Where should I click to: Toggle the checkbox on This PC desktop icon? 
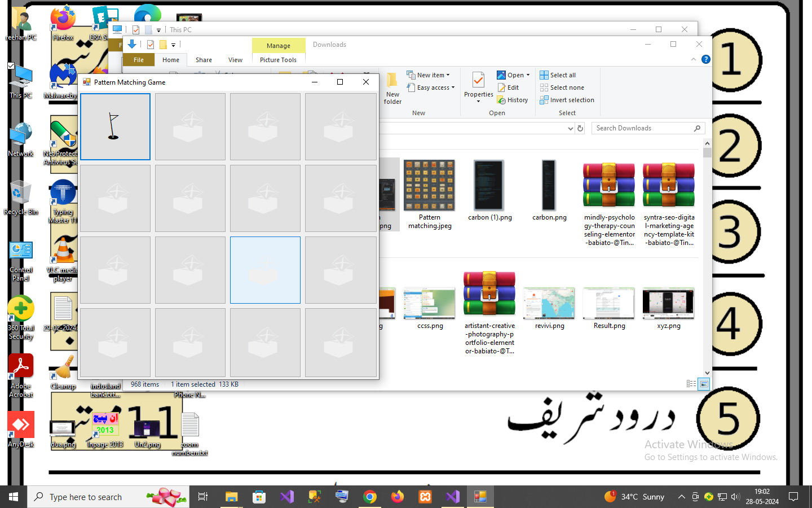[11, 66]
